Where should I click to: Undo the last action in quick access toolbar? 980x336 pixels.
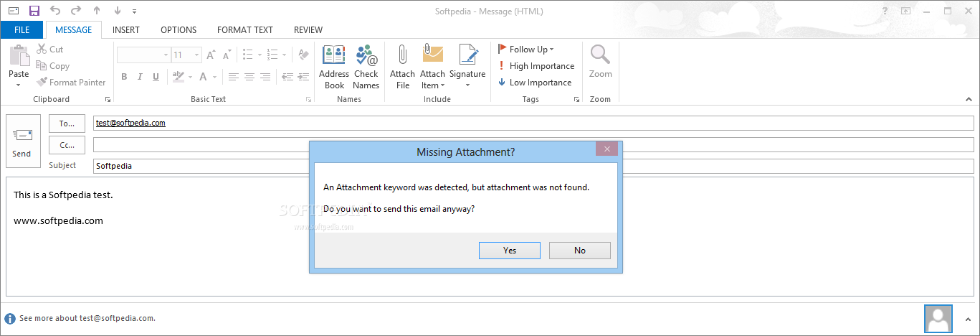pos(54,11)
